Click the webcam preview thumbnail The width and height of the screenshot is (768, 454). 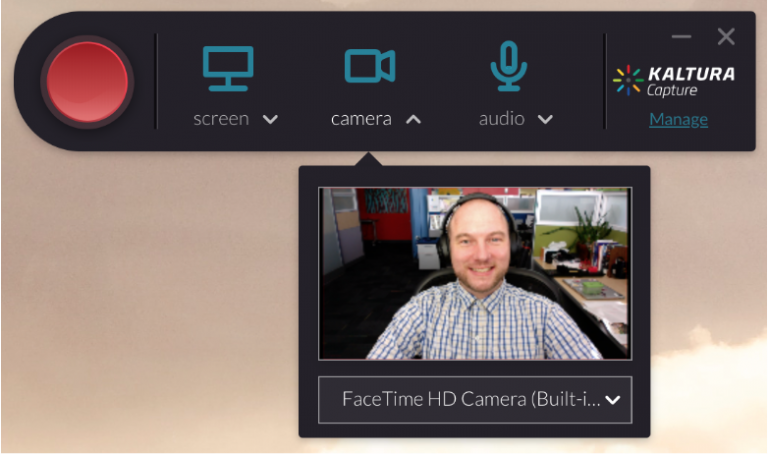point(474,273)
